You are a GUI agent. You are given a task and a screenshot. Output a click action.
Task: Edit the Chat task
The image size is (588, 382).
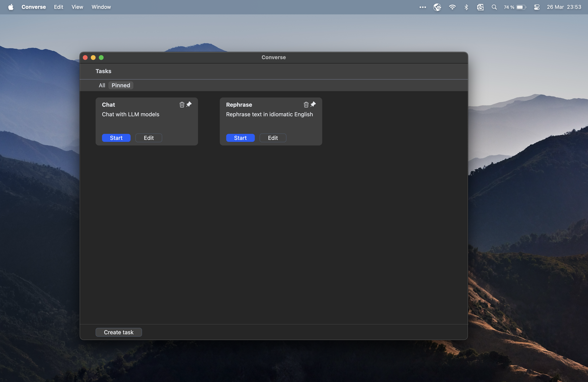(x=149, y=138)
